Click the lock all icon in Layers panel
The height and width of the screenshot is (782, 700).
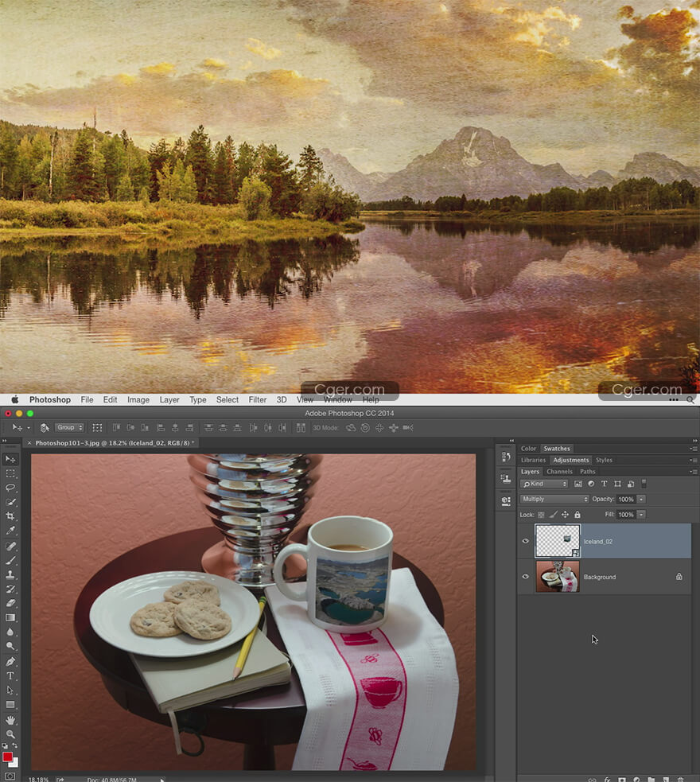[577, 515]
